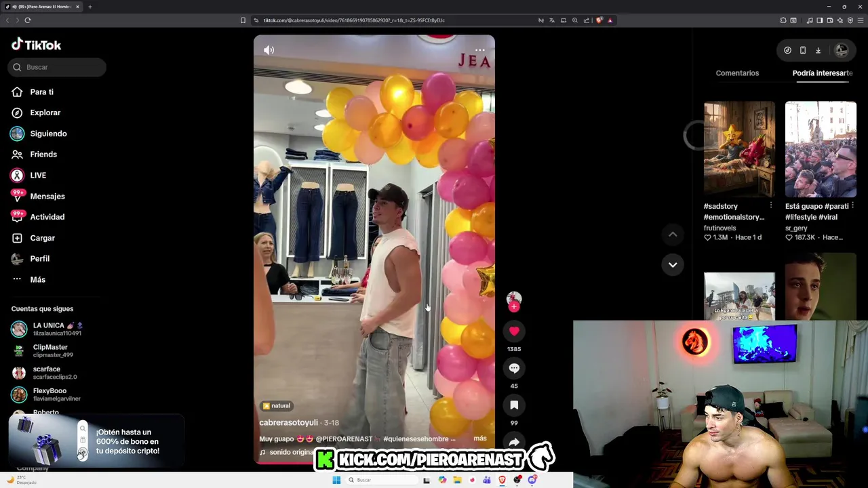Mute the TikTok video sound

tap(269, 50)
